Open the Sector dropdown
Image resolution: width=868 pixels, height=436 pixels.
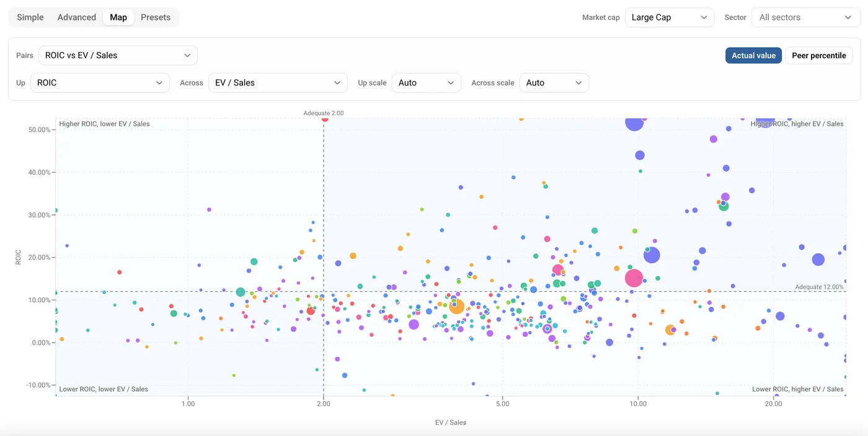(806, 17)
